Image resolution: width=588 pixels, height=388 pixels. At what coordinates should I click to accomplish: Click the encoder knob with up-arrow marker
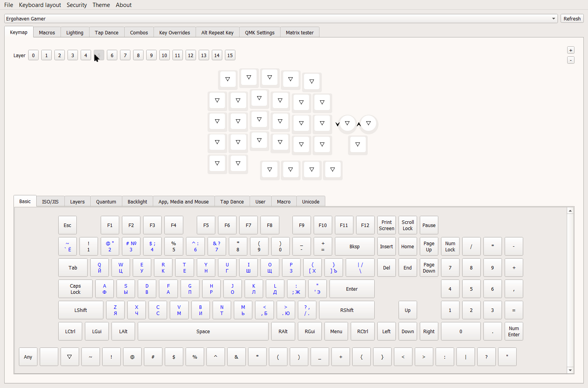(x=368, y=124)
